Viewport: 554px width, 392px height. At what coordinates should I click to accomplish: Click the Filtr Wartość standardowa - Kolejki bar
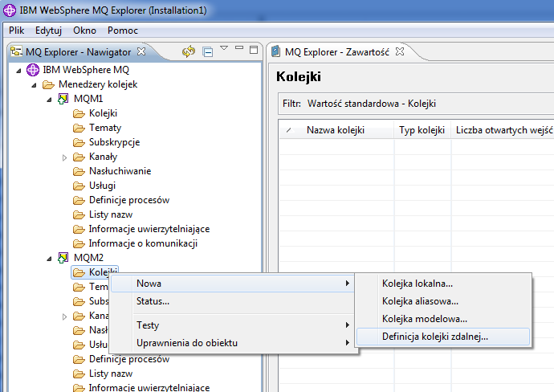coord(416,104)
